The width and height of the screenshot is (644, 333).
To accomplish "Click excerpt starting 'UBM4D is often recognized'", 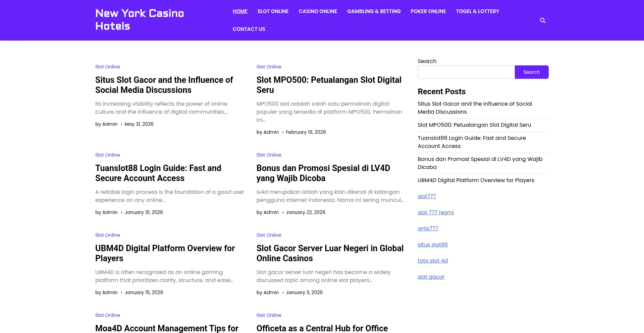I will (x=164, y=276).
